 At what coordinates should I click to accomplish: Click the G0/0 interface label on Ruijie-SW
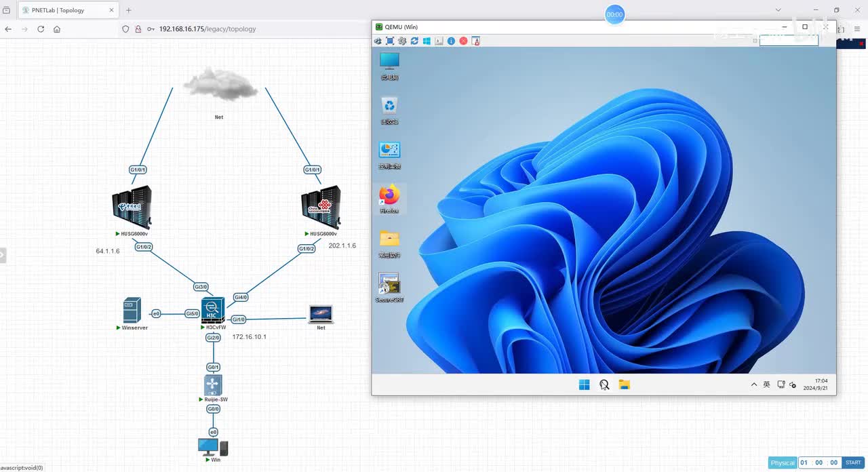click(x=213, y=409)
